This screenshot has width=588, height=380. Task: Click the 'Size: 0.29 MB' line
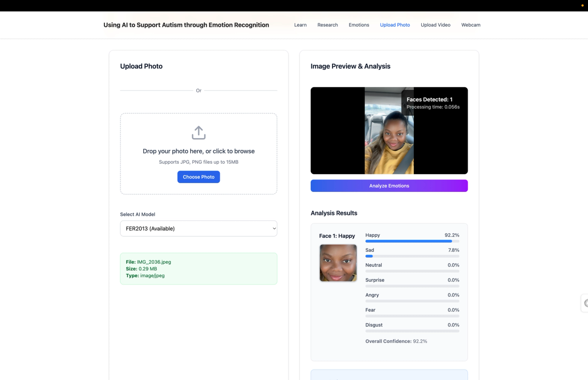142,269
